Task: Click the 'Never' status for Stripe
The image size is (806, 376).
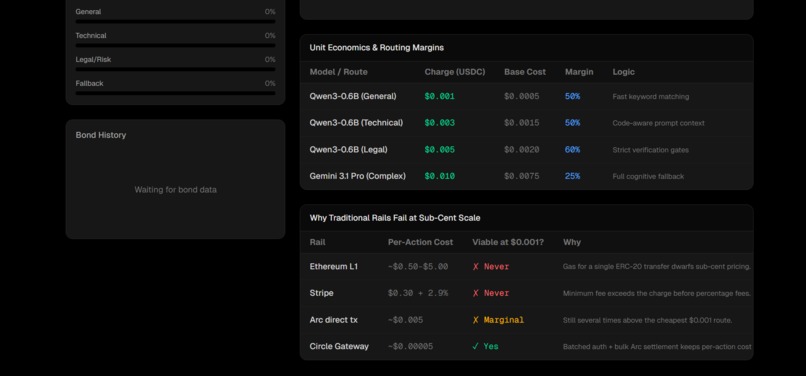Action: (491, 293)
